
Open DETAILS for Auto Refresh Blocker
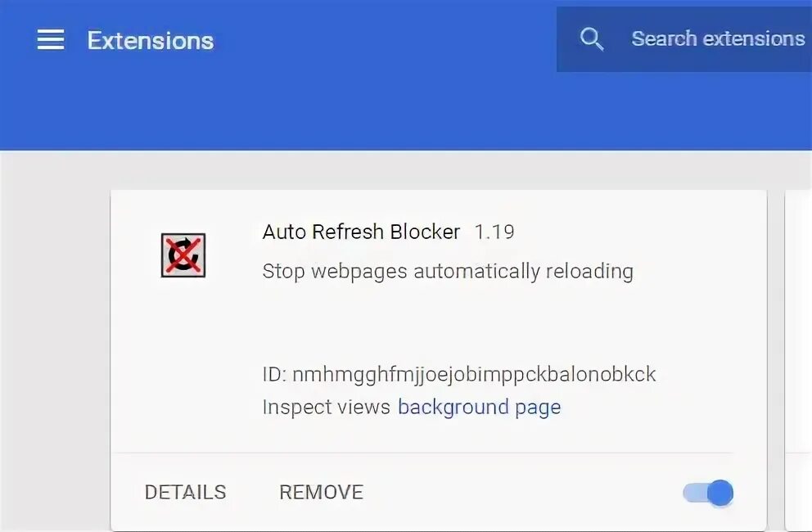pos(185,492)
